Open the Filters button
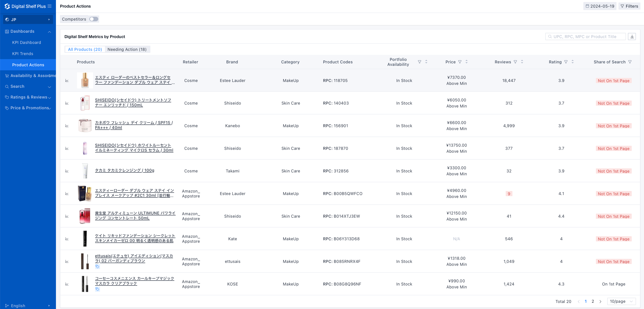The width and height of the screenshot is (644, 309). tap(629, 6)
